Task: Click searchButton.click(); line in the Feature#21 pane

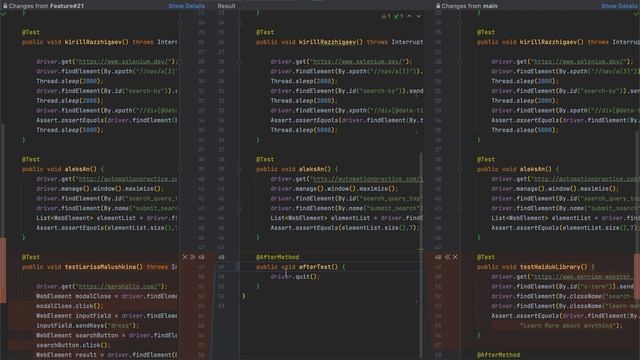Action: pyautogui.click(x=73, y=345)
